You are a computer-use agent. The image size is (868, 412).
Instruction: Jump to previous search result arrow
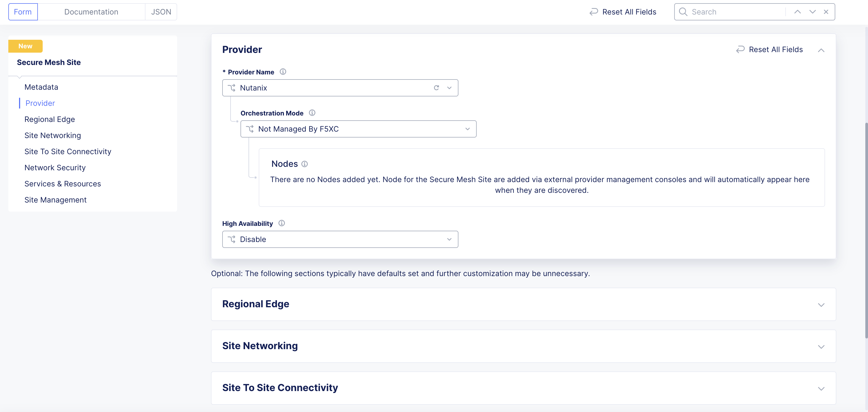click(x=797, y=12)
